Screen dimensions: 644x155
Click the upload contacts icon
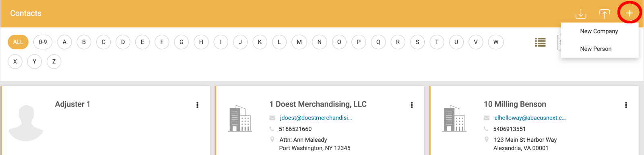click(x=605, y=14)
